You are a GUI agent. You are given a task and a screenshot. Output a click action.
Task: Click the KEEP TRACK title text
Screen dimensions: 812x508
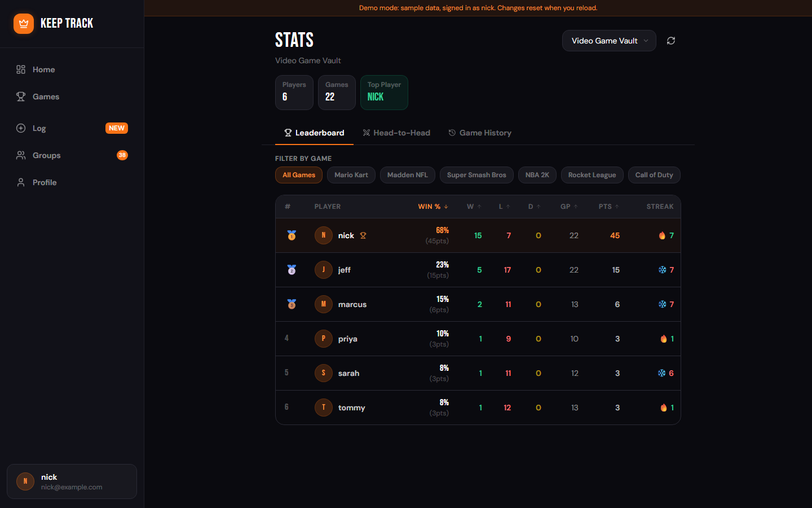[67, 23]
